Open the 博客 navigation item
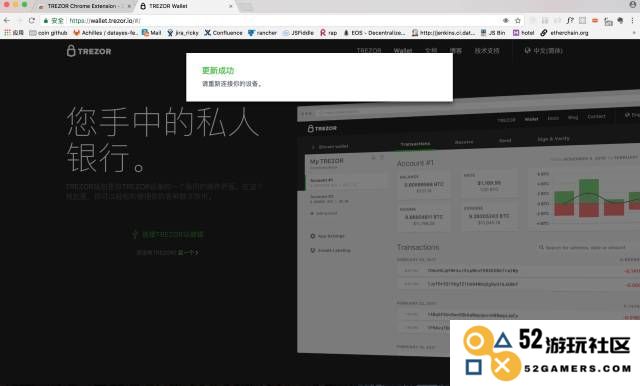Viewport: 640px width, 386px height. click(x=456, y=51)
